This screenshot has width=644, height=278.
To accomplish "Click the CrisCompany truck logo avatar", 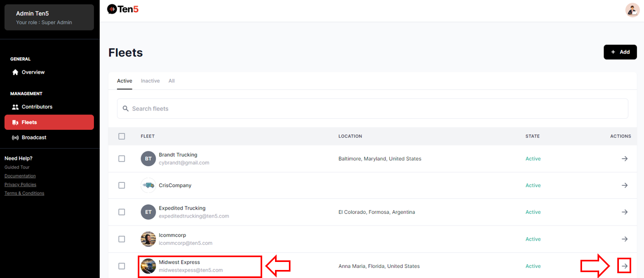I will pos(148,186).
